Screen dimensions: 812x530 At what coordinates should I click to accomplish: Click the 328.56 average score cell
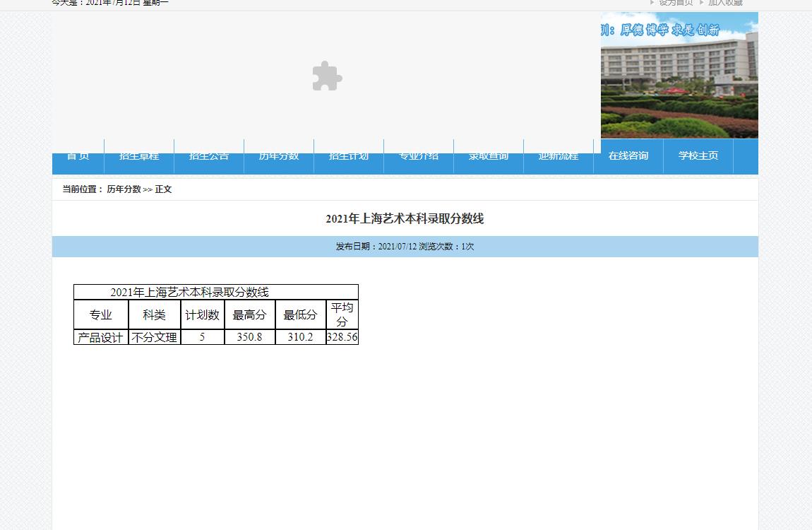point(342,338)
